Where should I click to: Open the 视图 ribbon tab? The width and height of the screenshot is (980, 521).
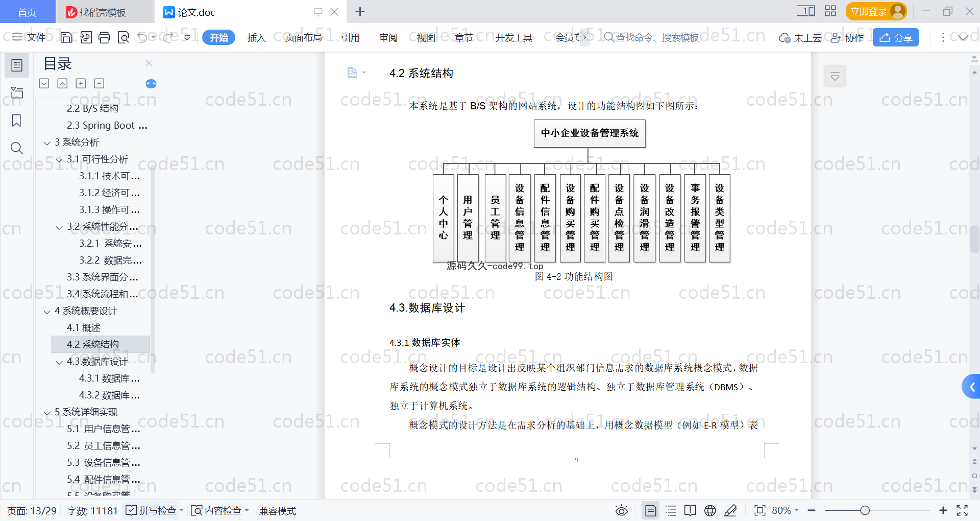(x=426, y=37)
